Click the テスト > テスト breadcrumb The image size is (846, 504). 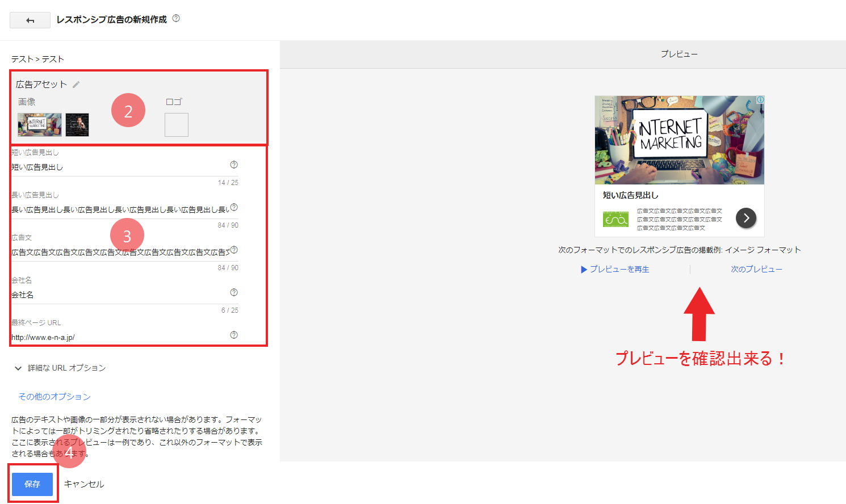pyautogui.click(x=37, y=59)
